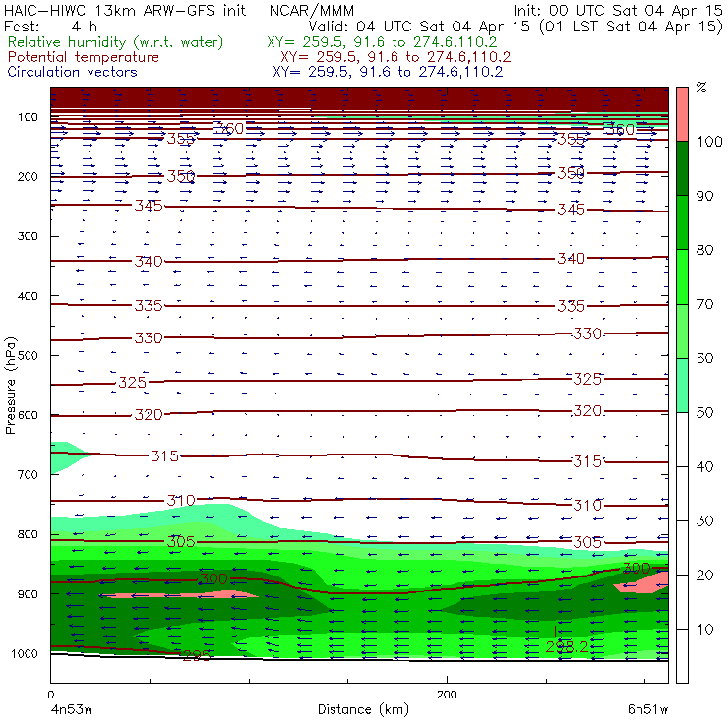Click the '20' colorbar tick label
The height and width of the screenshot is (728, 728).
(x=704, y=575)
